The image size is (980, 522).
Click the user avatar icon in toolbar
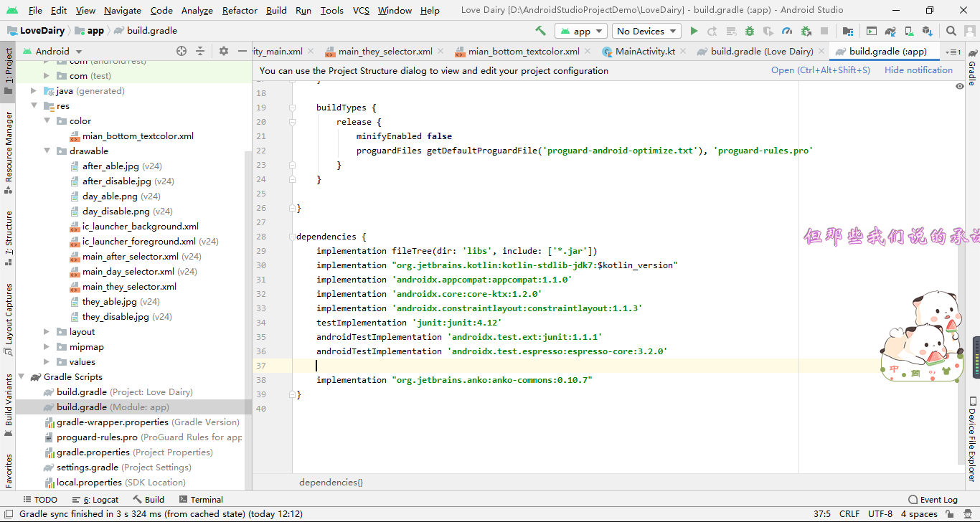pos(970,31)
